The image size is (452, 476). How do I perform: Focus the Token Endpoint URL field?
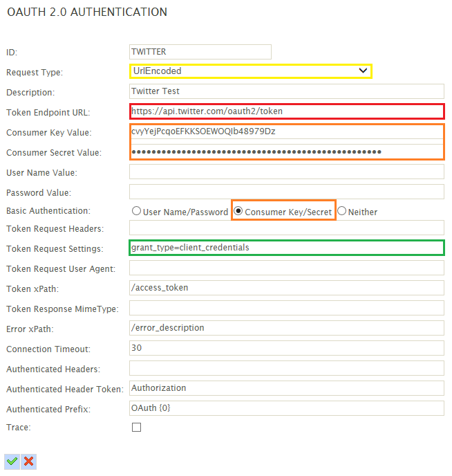click(x=287, y=111)
